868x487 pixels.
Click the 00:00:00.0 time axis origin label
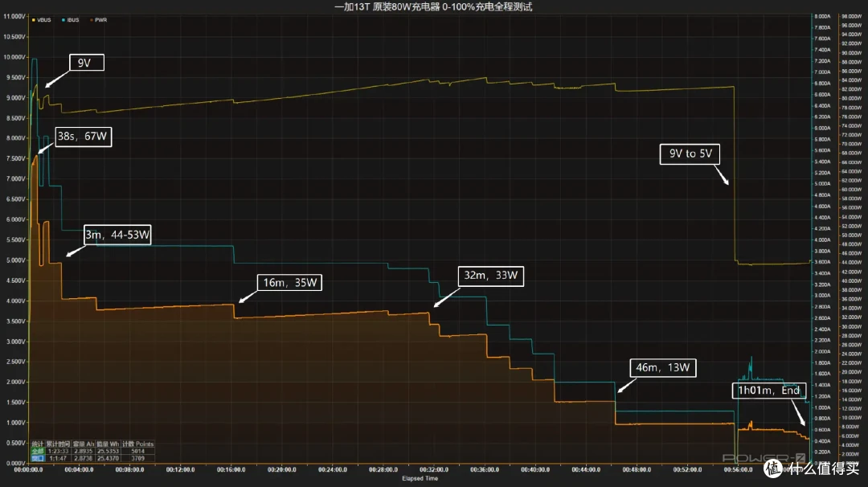28,469
